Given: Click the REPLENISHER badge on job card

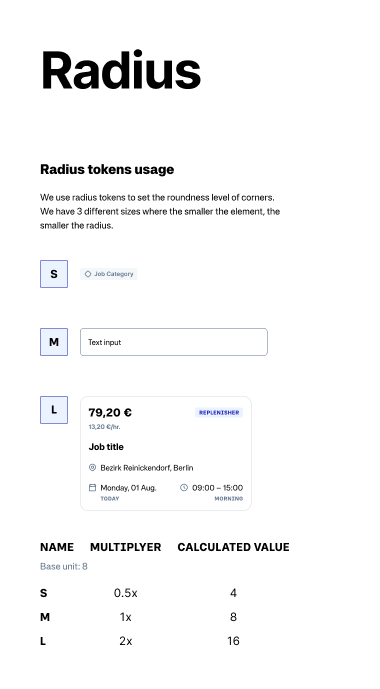Looking at the screenshot, I should 219,413.
